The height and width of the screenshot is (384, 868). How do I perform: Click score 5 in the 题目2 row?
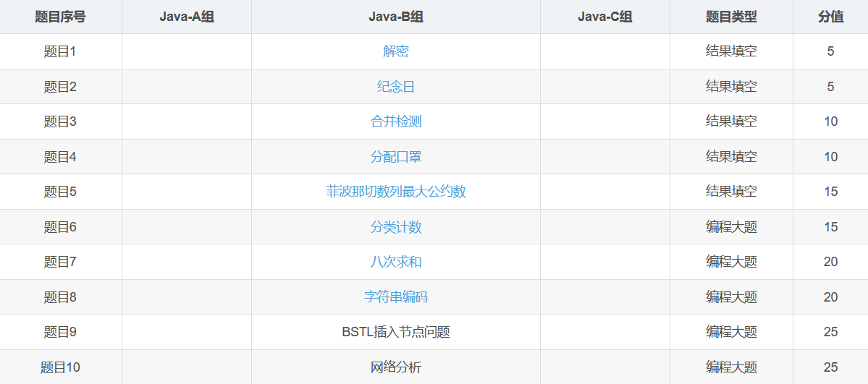(830, 86)
